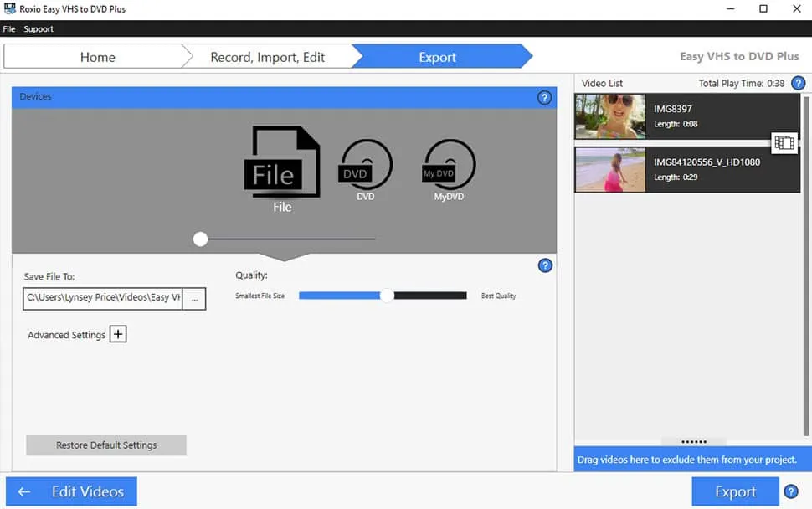Open help for the Devices panel
This screenshot has width=812, height=509.
pyautogui.click(x=544, y=97)
